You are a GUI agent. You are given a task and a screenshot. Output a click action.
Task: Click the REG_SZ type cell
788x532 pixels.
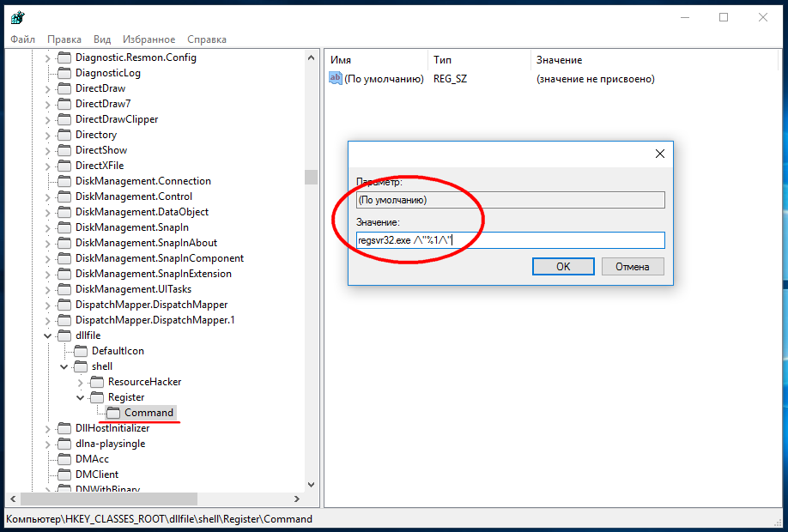(x=451, y=79)
